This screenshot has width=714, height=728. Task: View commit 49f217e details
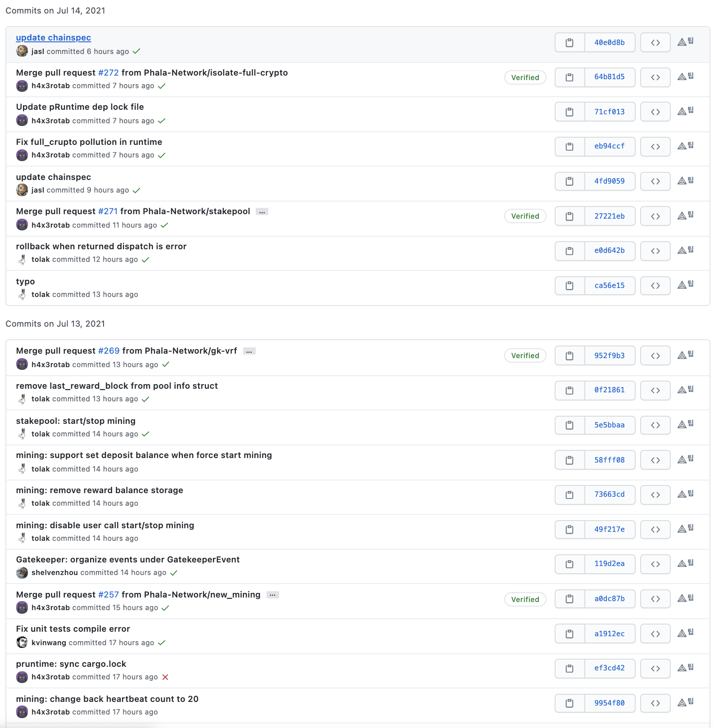pyautogui.click(x=610, y=530)
